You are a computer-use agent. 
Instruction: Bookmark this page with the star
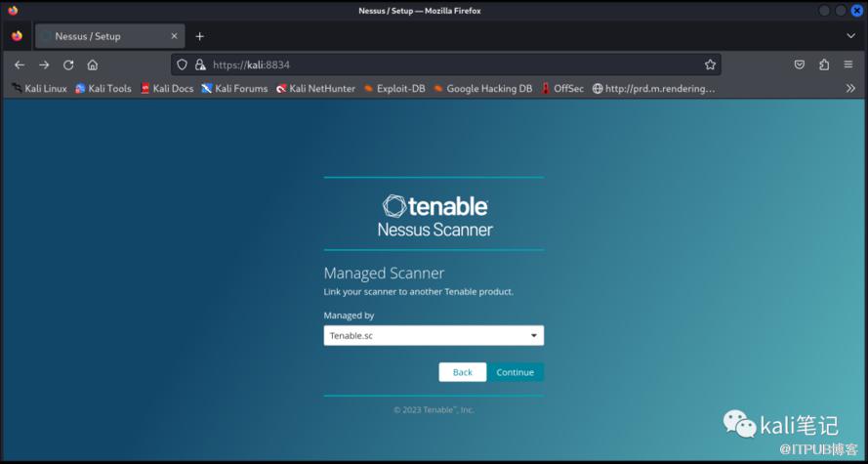[710, 64]
